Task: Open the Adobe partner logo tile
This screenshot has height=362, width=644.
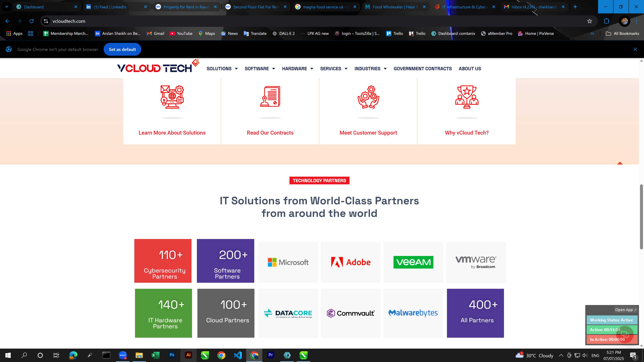Action: click(351, 262)
